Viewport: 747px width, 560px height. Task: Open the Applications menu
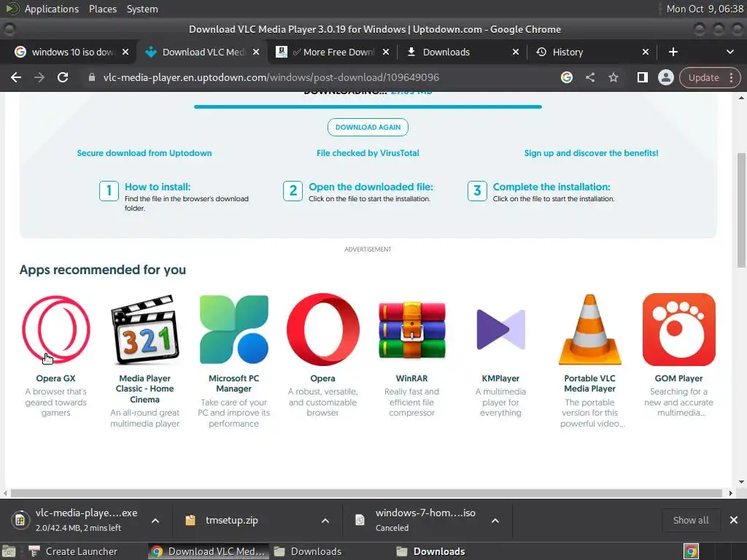tap(52, 9)
